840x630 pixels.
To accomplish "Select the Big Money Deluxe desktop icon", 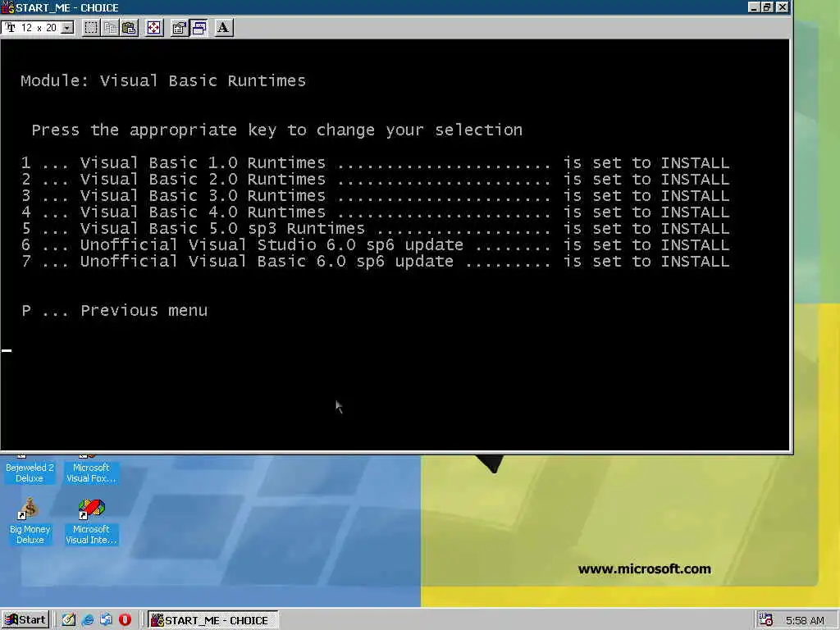I will (x=30, y=521).
